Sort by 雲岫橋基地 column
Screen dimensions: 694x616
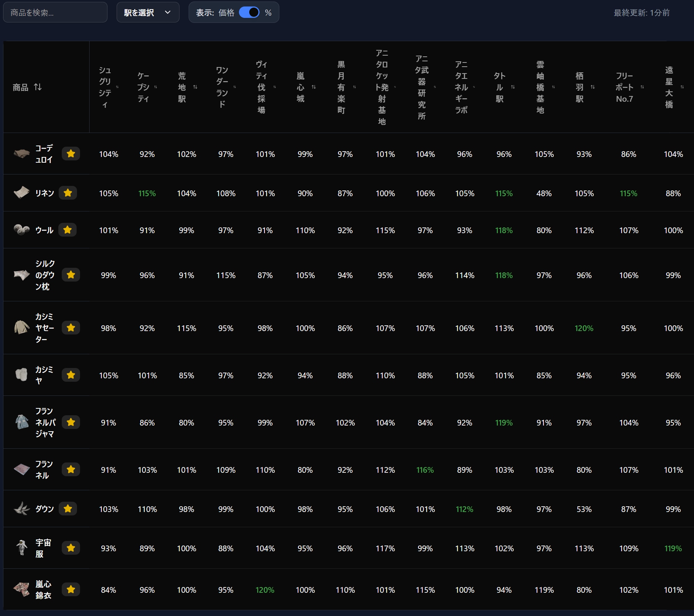point(553,87)
